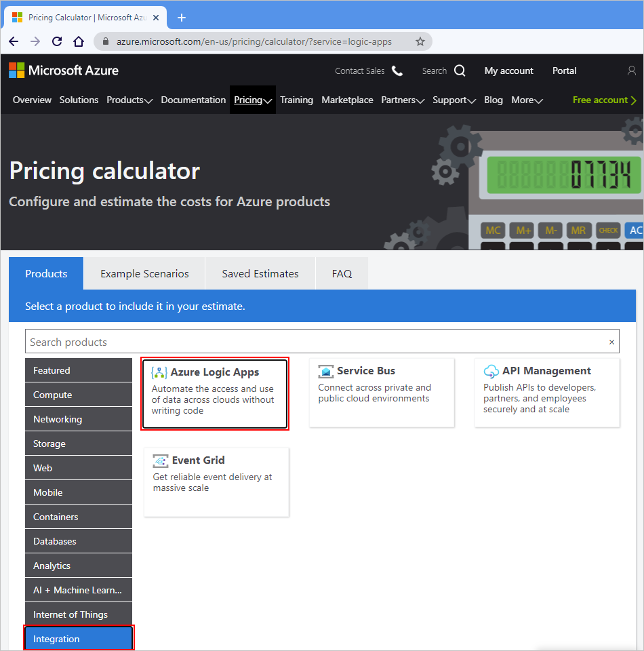Screen dimensions: 644x651
Task: Open the Azure Portal link
Action: click(x=564, y=71)
